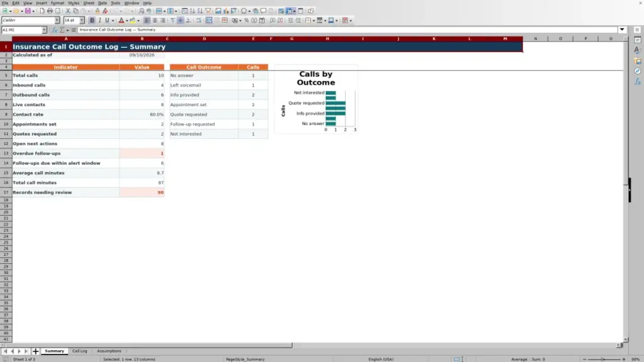Open the Format menu
The width and height of the screenshot is (644, 362).
tap(57, 3)
